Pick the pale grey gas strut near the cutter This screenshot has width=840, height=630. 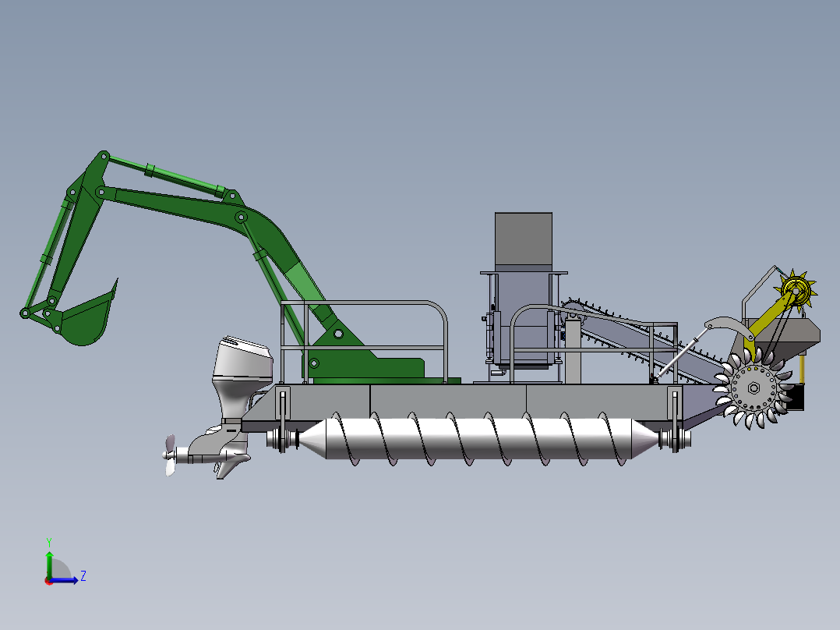[x=683, y=353]
